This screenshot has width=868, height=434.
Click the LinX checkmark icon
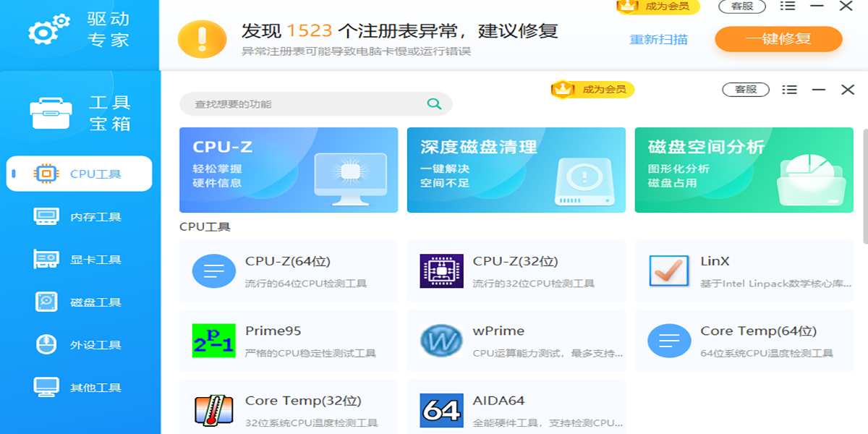click(669, 271)
